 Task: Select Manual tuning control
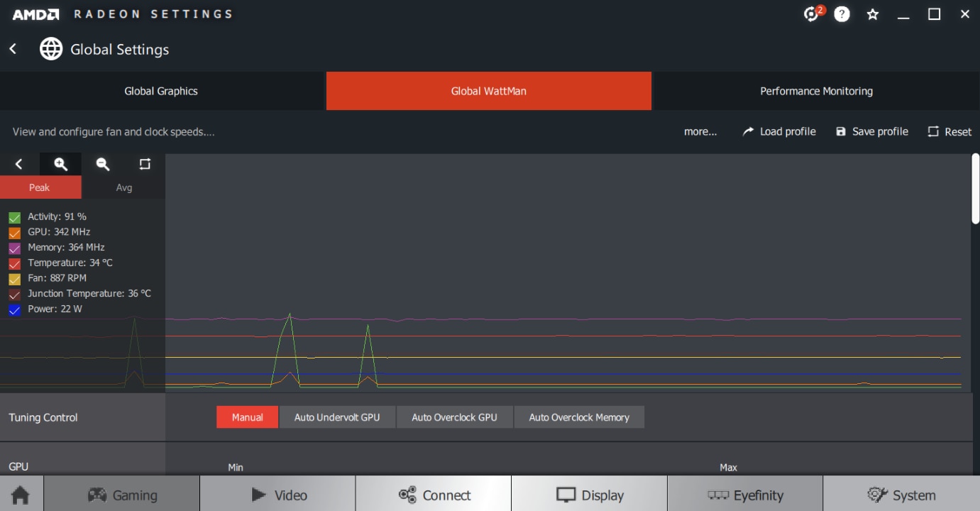(x=248, y=417)
